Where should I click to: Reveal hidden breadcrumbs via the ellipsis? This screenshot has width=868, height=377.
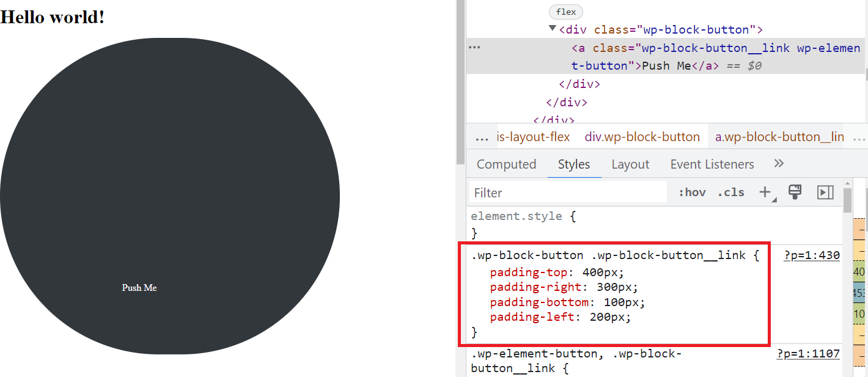(482, 136)
